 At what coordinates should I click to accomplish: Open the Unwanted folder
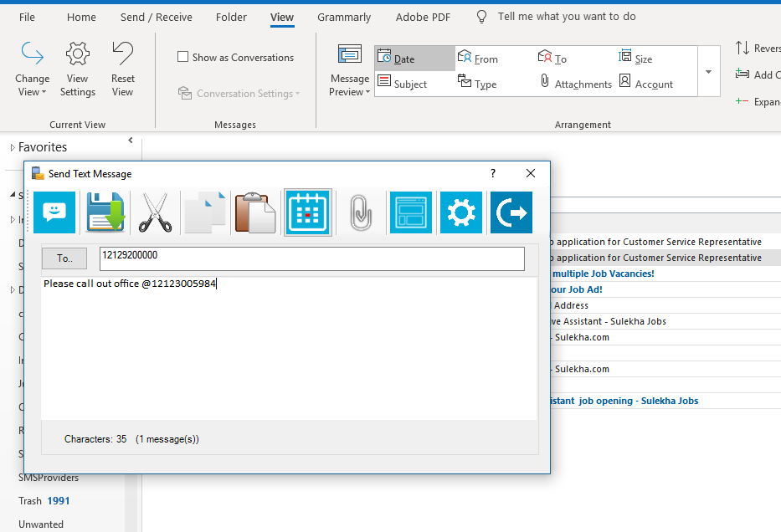pos(41,524)
